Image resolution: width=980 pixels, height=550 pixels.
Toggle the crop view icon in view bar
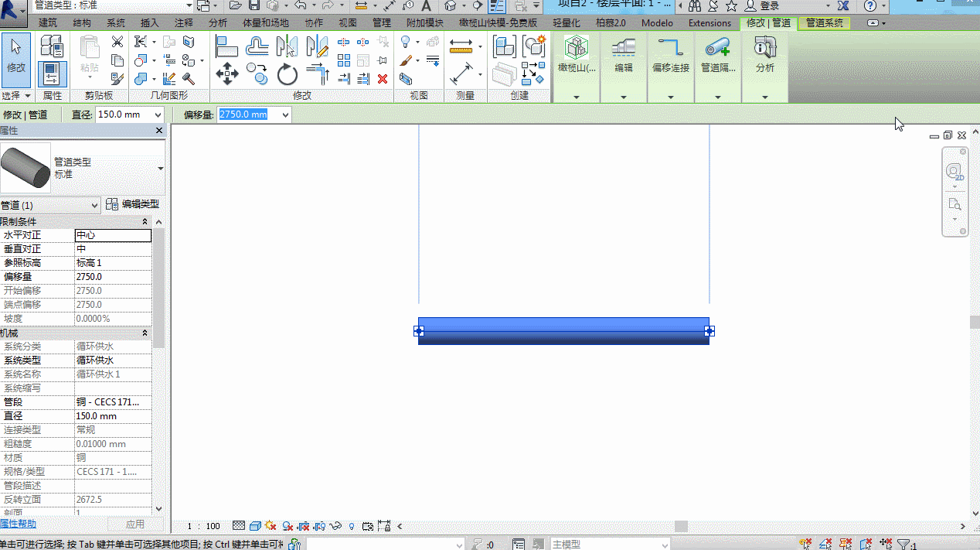[x=302, y=526]
